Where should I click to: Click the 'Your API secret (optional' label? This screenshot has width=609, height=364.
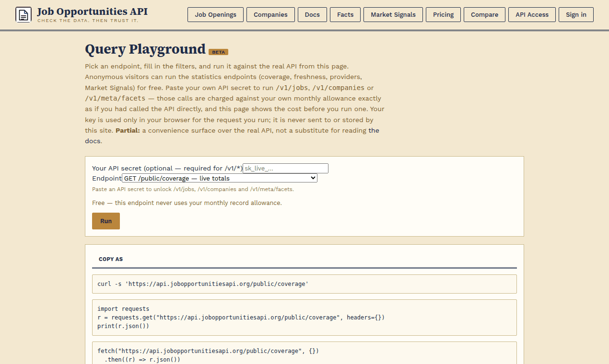coord(167,169)
